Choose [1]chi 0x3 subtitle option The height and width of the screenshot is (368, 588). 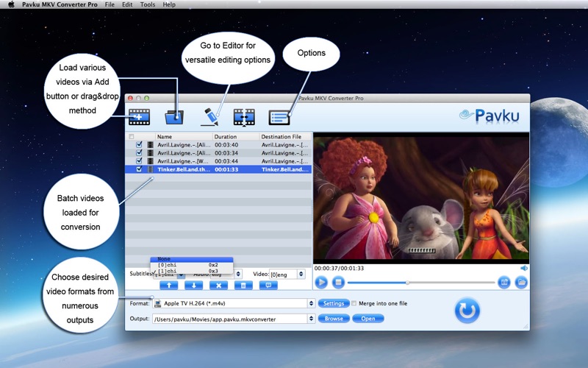(x=192, y=271)
